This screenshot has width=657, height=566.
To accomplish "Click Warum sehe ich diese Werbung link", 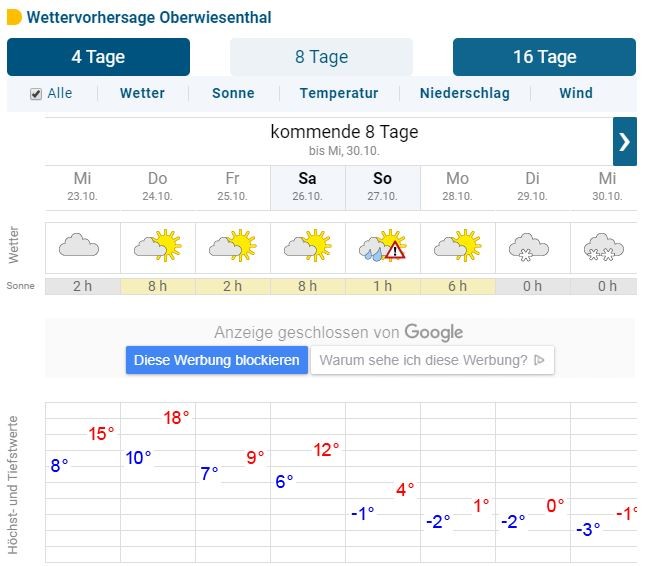I will (432, 360).
